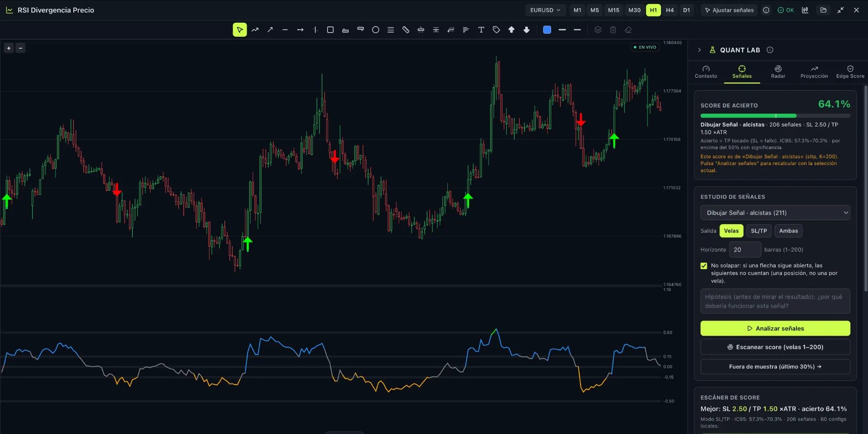Open the Radar tab
The height and width of the screenshot is (434, 868).
(x=778, y=72)
